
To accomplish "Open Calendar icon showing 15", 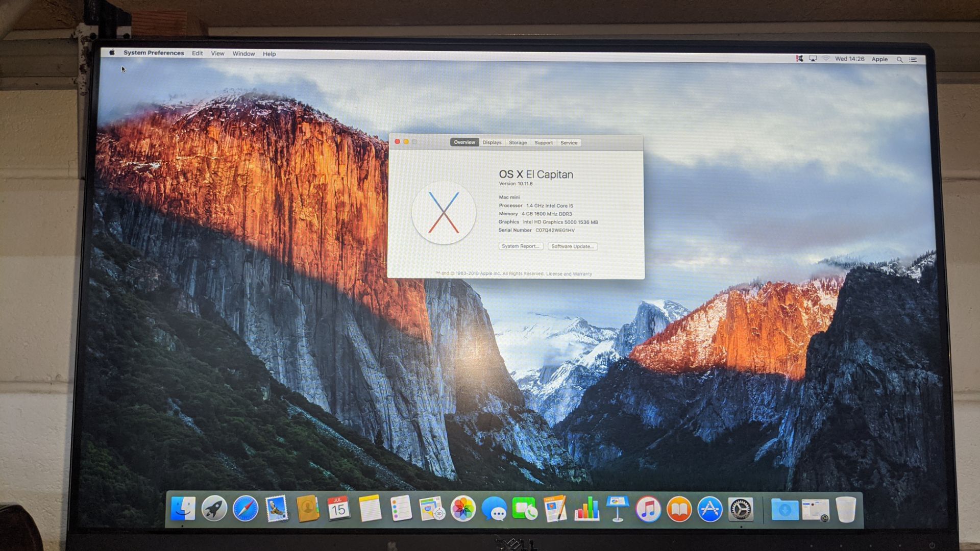I will 338,508.
